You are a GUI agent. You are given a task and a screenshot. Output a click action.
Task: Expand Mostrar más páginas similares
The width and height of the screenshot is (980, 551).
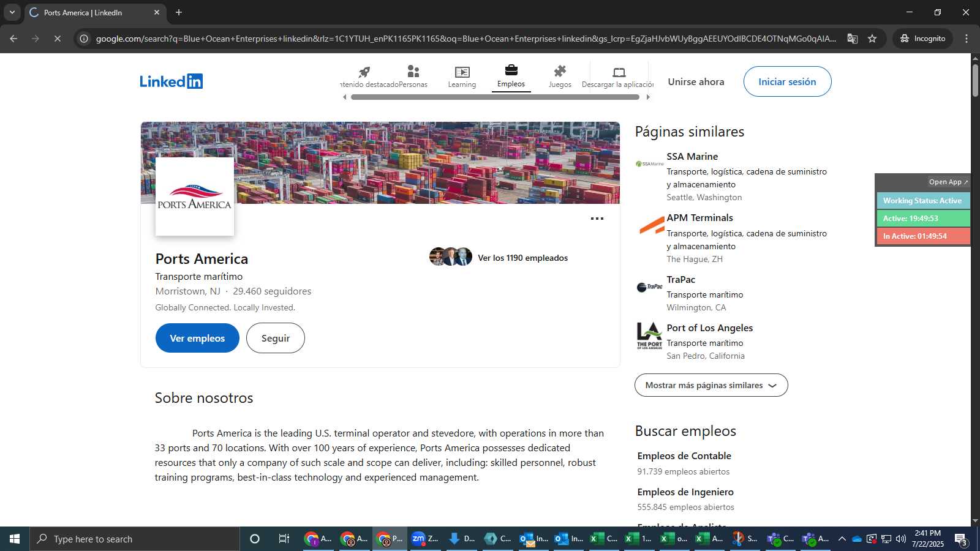click(711, 385)
